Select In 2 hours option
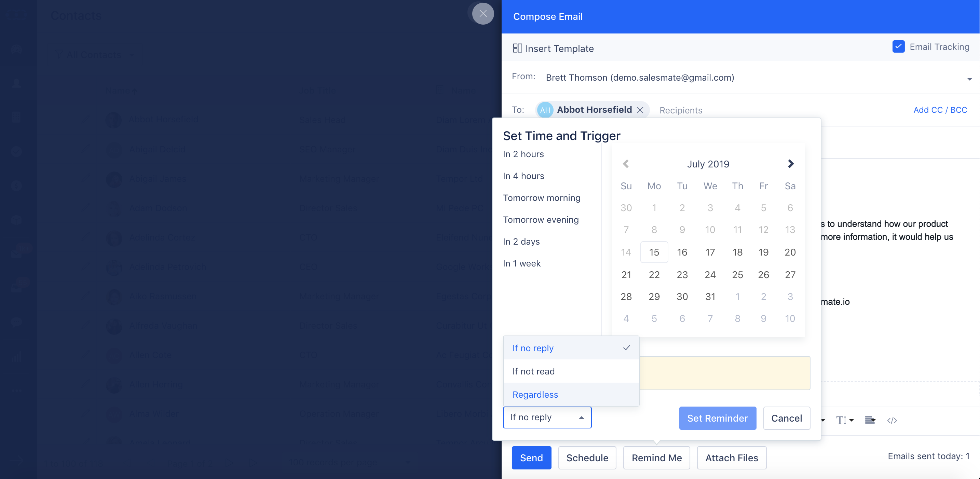Viewport: 980px width, 479px height. (x=523, y=154)
